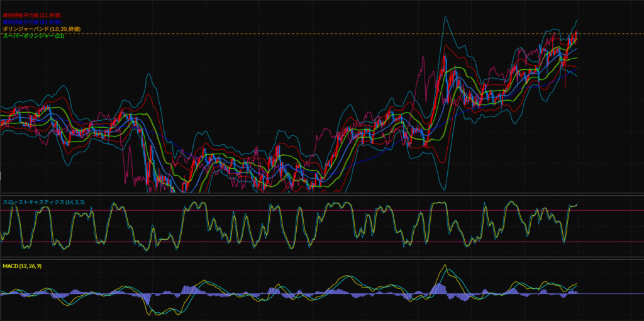The image size is (644, 321).
Task: Click the right end of the MACD line
Action: click(577, 284)
